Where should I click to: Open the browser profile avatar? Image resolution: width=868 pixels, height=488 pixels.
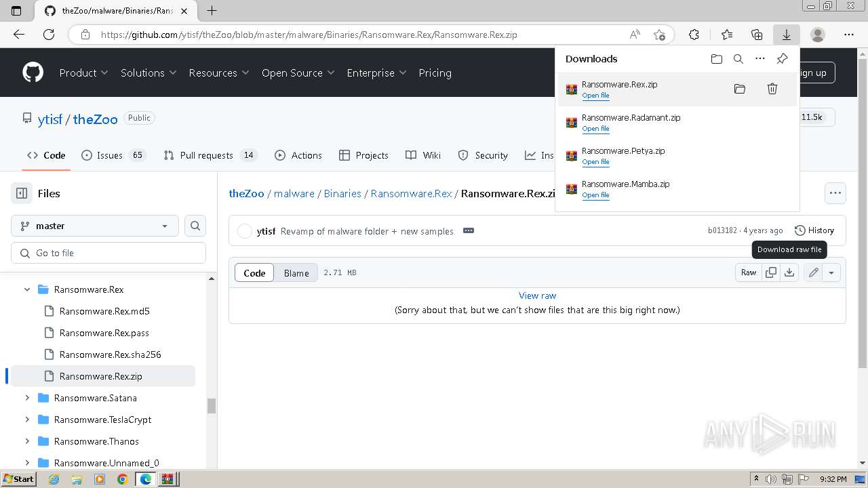tap(818, 35)
